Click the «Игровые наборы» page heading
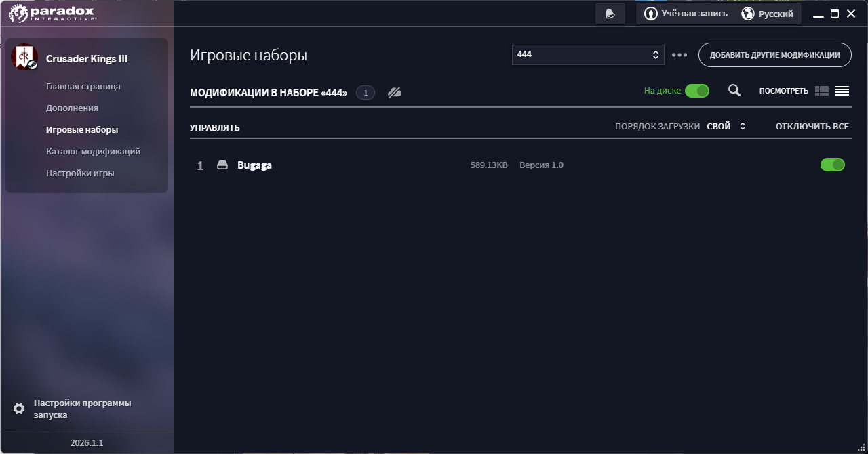 [x=248, y=56]
